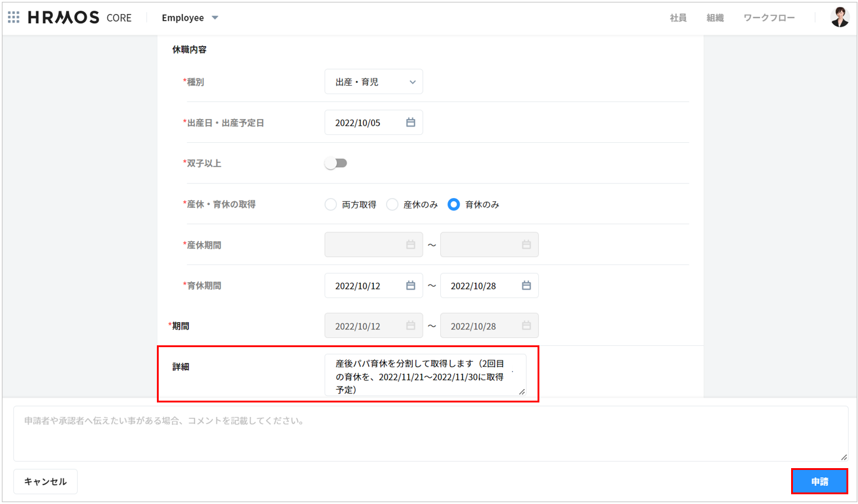858x504 pixels.
Task: Open the ワークフロー menu
Action: pyautogui.click(x=769, y=18)
